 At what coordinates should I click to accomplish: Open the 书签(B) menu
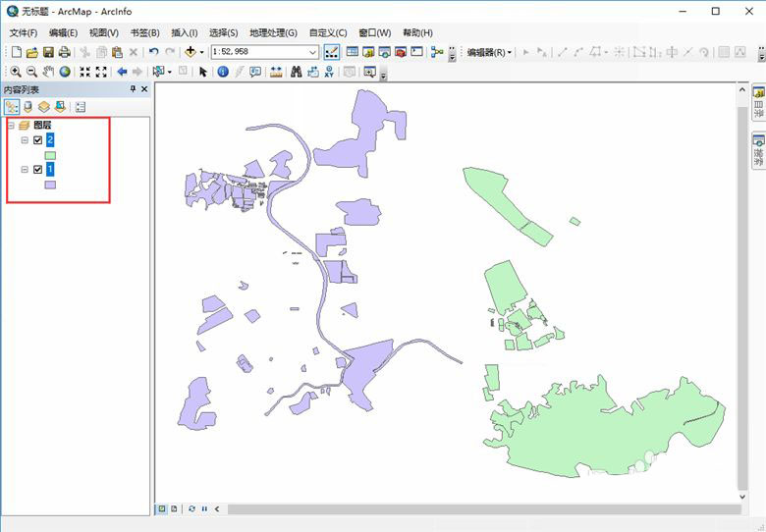(144, 32)
